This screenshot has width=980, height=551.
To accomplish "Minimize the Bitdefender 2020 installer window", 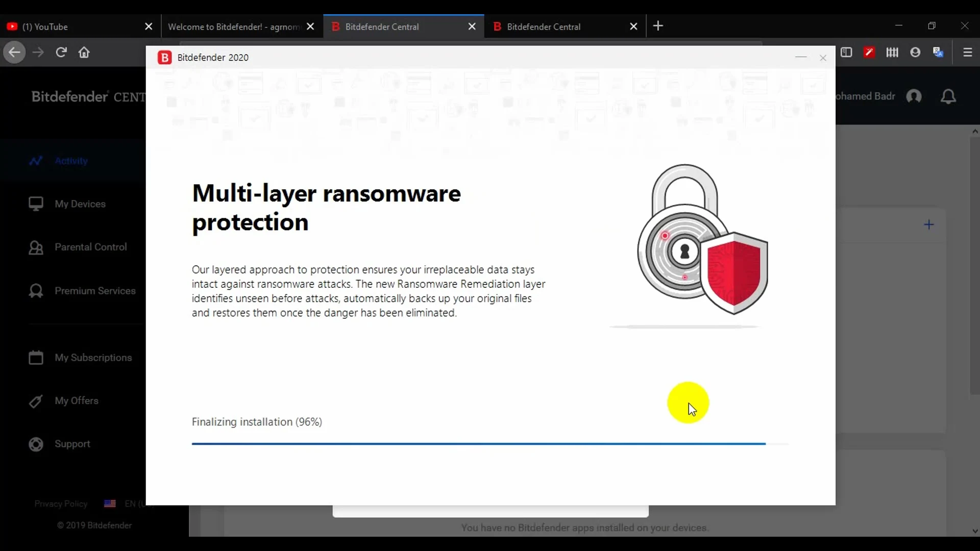I will coord(801,58).
